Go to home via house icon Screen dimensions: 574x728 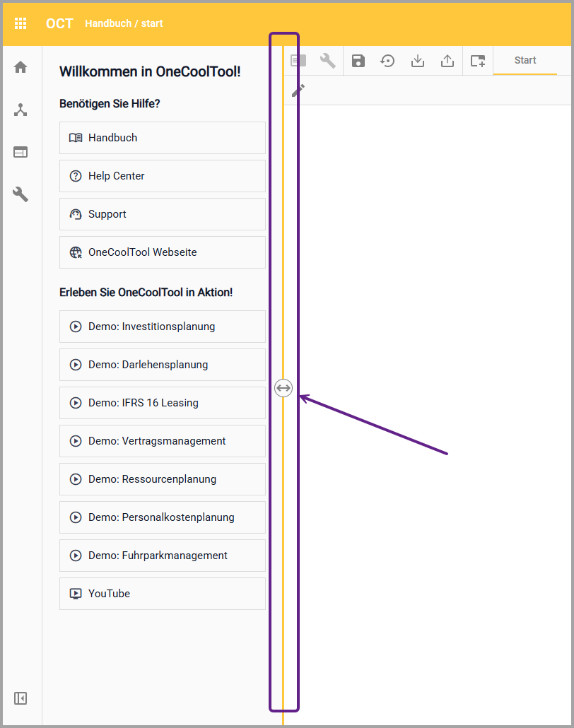(x=20, y=67)
